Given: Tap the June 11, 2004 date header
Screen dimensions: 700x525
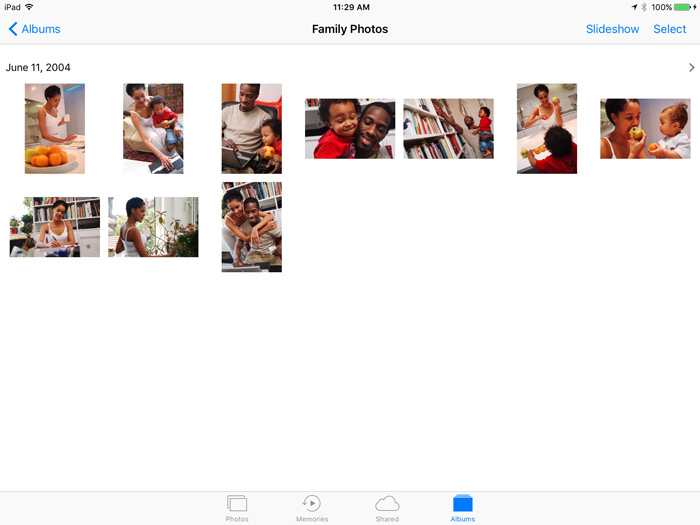Looking at the screenshot, I should (x=38, y=68).
